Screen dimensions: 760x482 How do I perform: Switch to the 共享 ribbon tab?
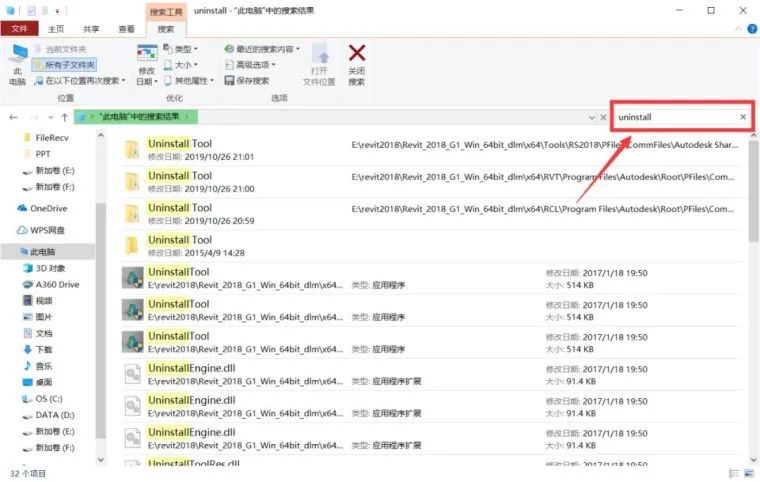coord(91,29)
